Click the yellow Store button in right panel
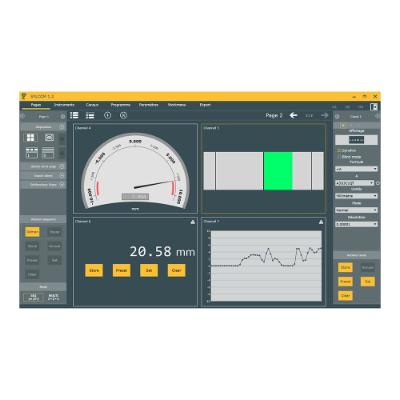This screenshot has width=400, height=400. click(345, 267)
